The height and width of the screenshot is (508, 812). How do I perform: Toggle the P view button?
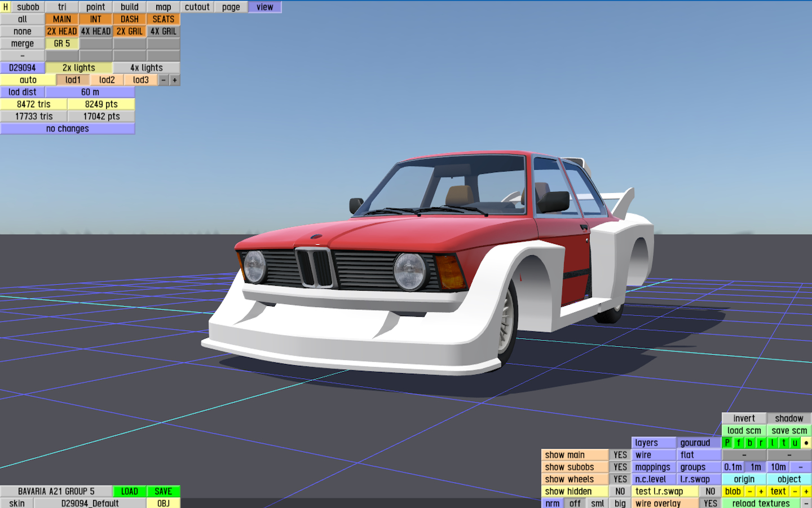pyautogui.click(x=727, y=443)
